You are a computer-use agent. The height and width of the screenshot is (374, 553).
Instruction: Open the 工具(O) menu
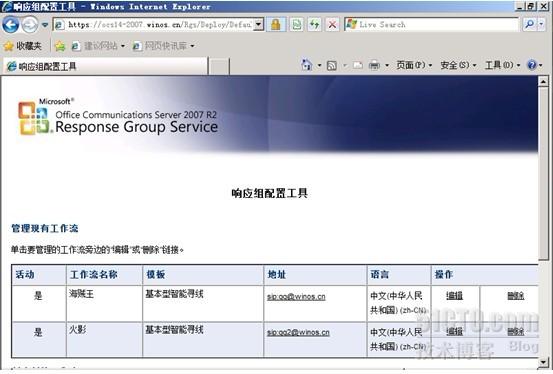tap(503, 65)
